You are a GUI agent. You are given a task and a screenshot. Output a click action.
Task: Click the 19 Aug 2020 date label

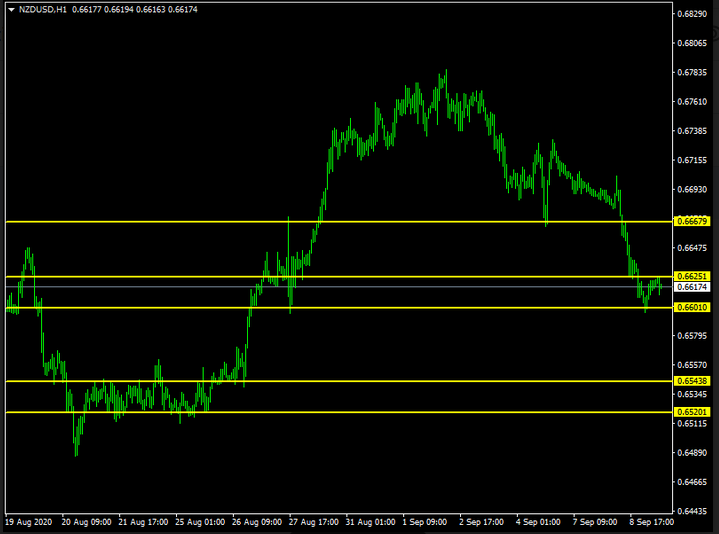25,522
